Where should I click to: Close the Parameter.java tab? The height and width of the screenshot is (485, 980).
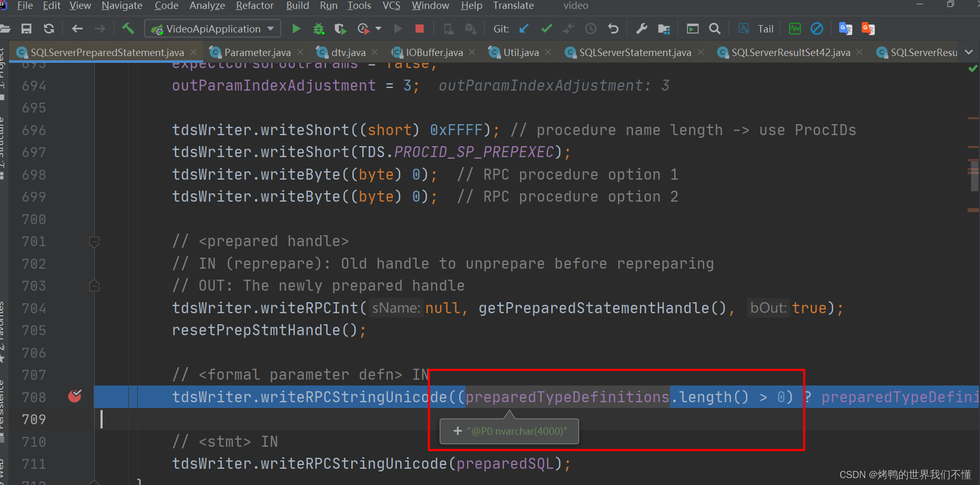pos(300,52)
